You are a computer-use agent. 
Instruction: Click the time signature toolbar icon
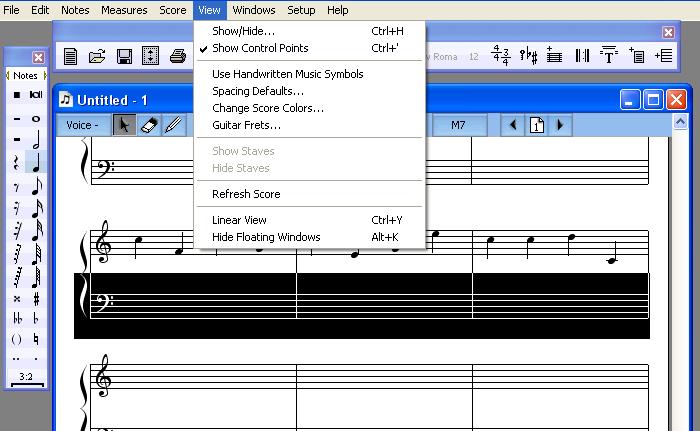(500, 57)
